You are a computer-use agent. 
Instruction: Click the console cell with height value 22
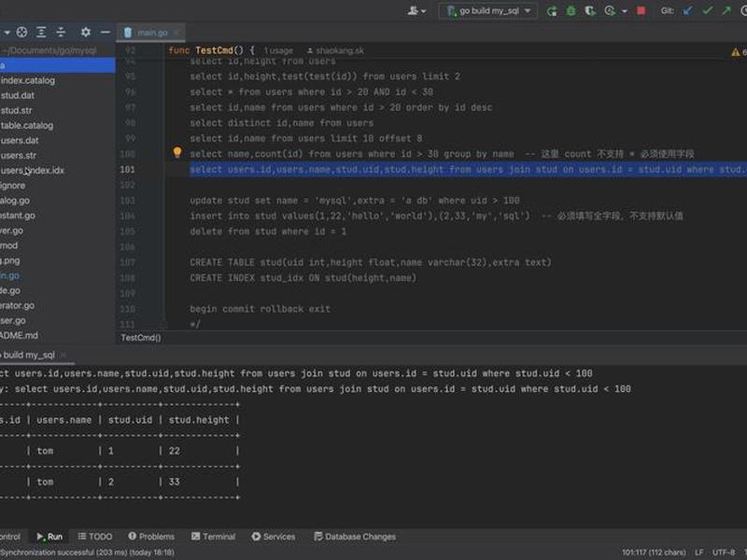tap(175, 451)
